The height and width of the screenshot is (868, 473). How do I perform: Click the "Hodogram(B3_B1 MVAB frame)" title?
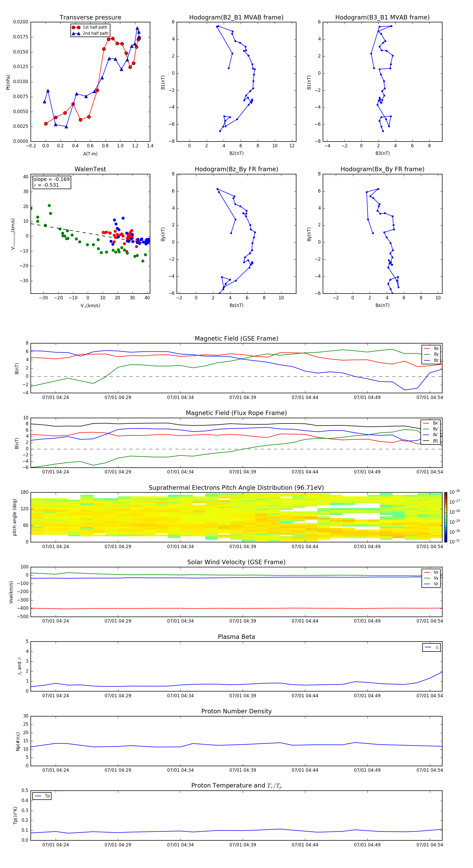382,18
